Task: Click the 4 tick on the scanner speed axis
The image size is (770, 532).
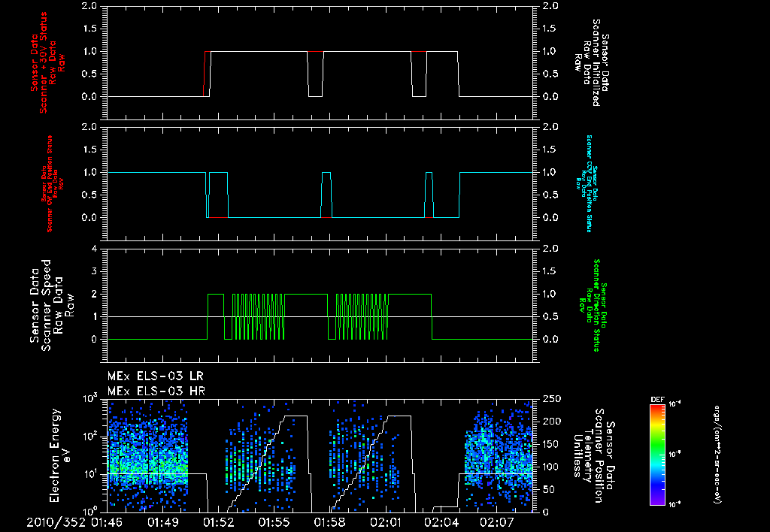Action: 94,249
